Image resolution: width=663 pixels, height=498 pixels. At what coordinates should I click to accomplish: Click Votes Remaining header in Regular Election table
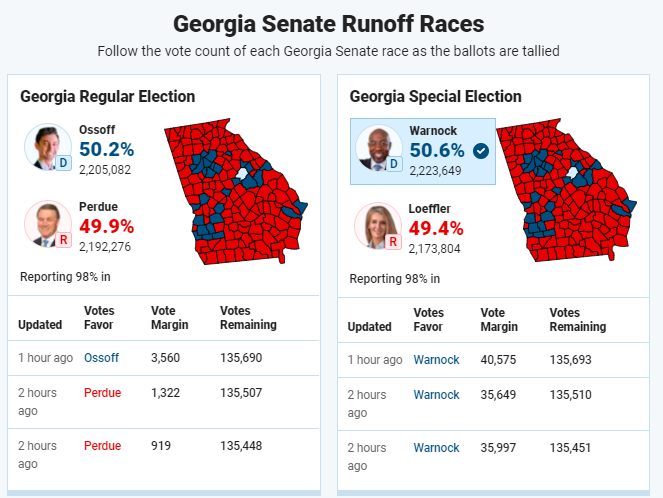point(248,318)
